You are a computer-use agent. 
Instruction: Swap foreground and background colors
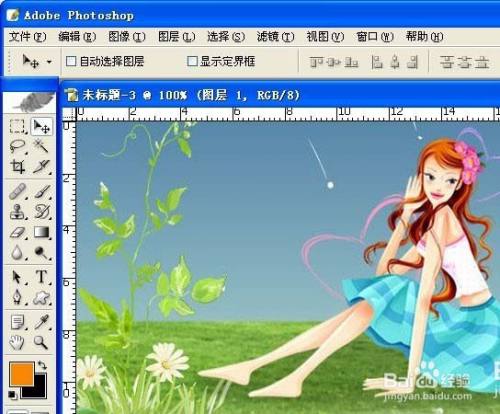tap(41, 365)
